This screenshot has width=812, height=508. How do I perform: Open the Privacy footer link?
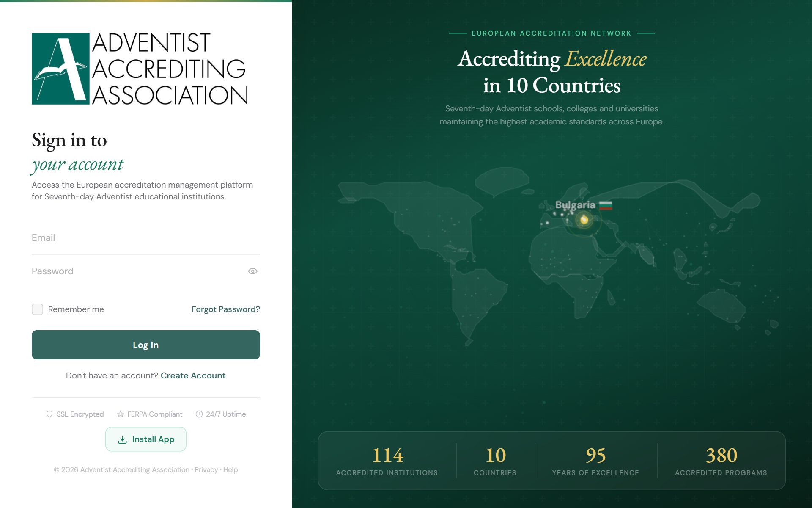pos(206,469)
